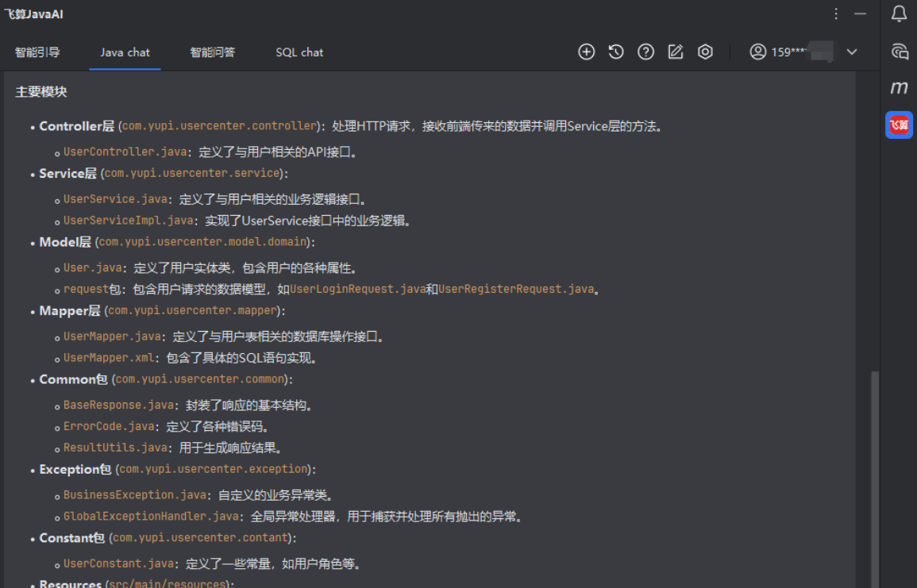The height and width of the screenshot is (588, 917).
Task: Click the user account avatar icon
Action: (758, 52)
